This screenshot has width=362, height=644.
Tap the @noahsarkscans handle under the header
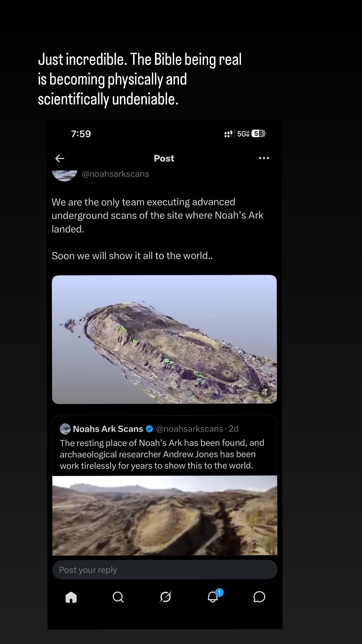115,174
